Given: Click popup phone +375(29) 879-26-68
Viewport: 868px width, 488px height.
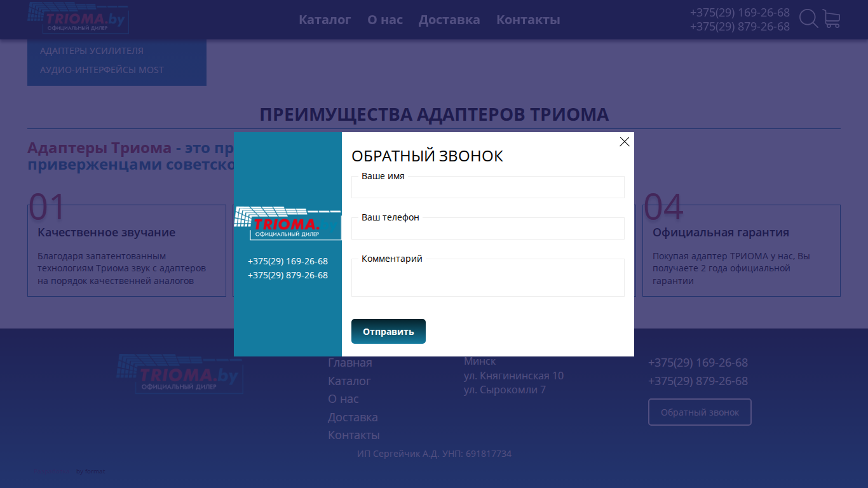Looking at the screenshot, I should tap(288, 275).
